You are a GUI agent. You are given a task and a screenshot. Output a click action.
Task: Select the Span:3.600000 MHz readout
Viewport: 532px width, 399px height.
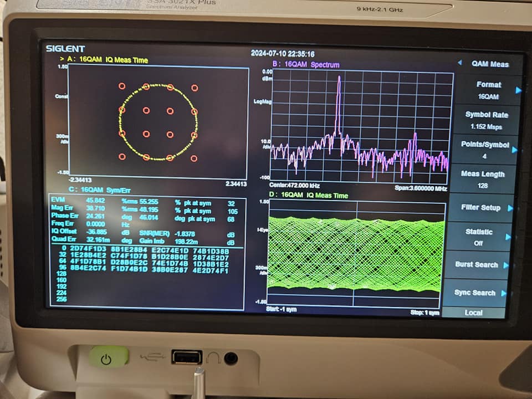[x=421, y=188]
